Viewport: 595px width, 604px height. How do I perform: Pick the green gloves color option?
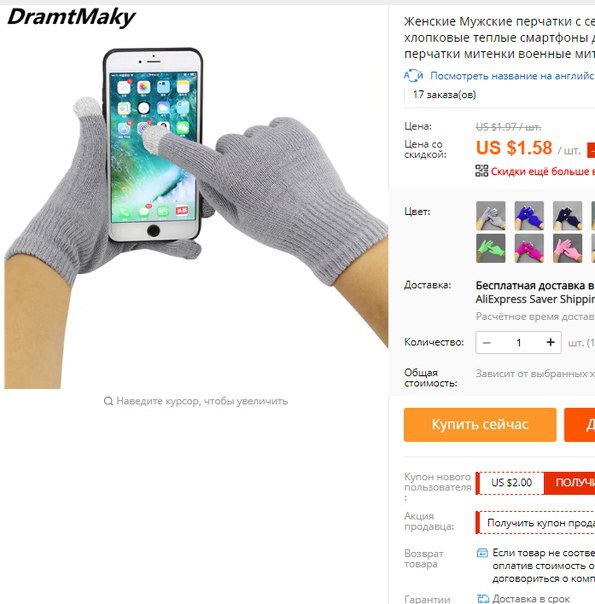pyautogui.click(x=491, y=248)
